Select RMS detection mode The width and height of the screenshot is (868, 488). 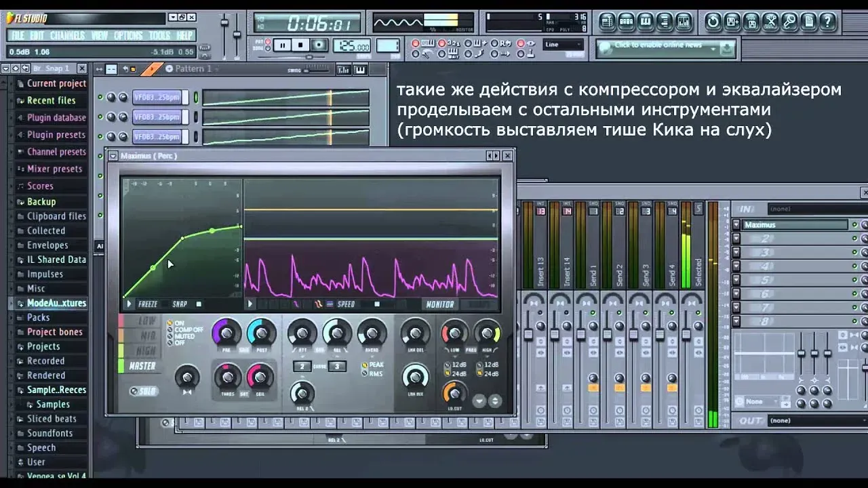373,374
